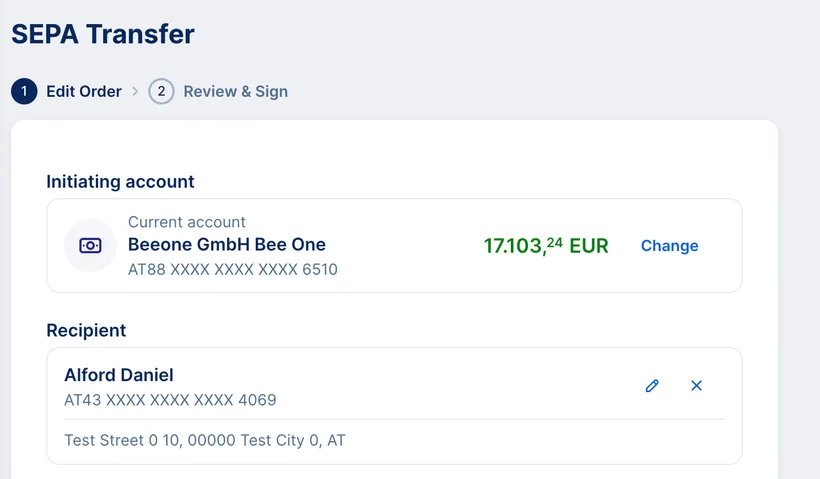820x479 pixels.
Task: Edit recipient Alford Daniel with pencil icon
Action: (652, 385)
